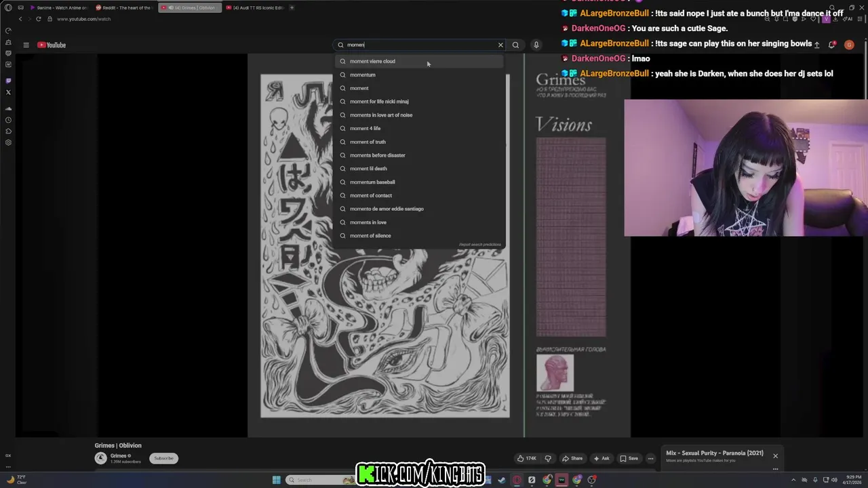
Task: Click the magnifier search button beside the field
Action: [515, 45]
